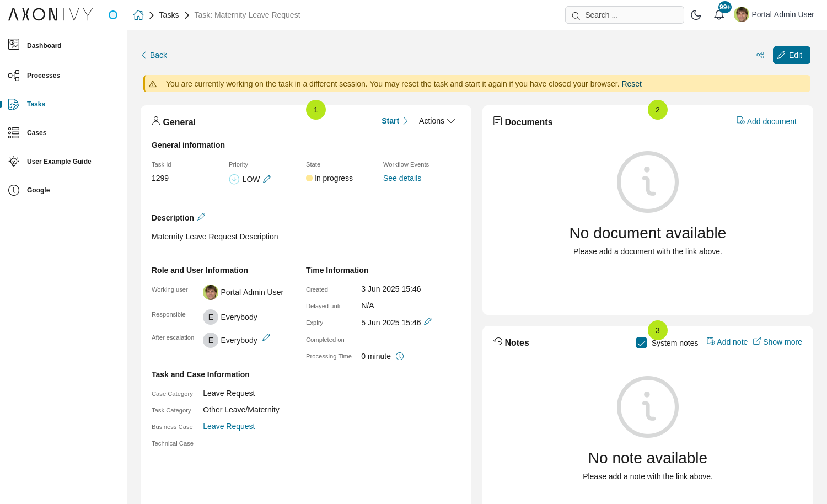This screenshot has width=827, height=504.
Task: Open the Leave Request business case link
Action: point(229,426)
